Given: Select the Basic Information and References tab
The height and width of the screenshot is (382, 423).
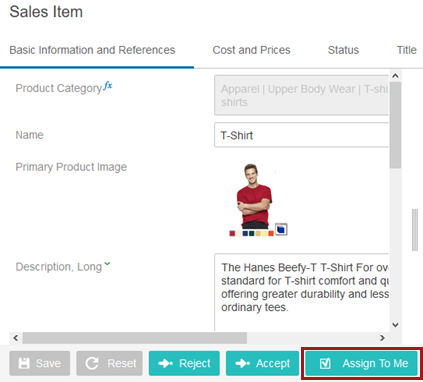Looking at the screenshot, I should (92, 50).
